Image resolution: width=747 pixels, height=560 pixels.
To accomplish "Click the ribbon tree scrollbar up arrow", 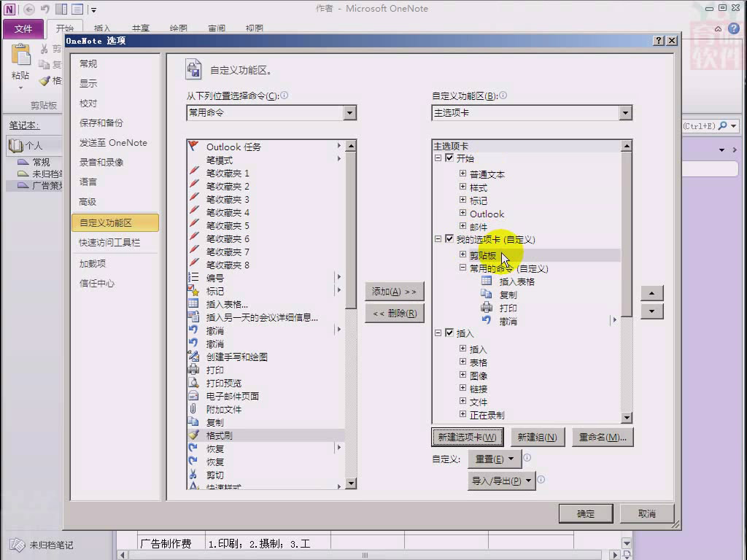I will click(627, 146).
